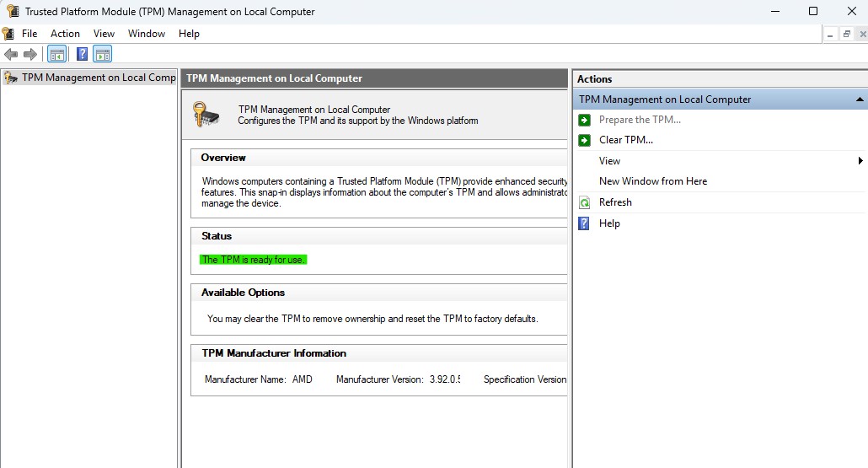The width and height of the screenshot is (868, 468).
Task: Go back using the toolbar back arrow
Action: click(10, 54)
